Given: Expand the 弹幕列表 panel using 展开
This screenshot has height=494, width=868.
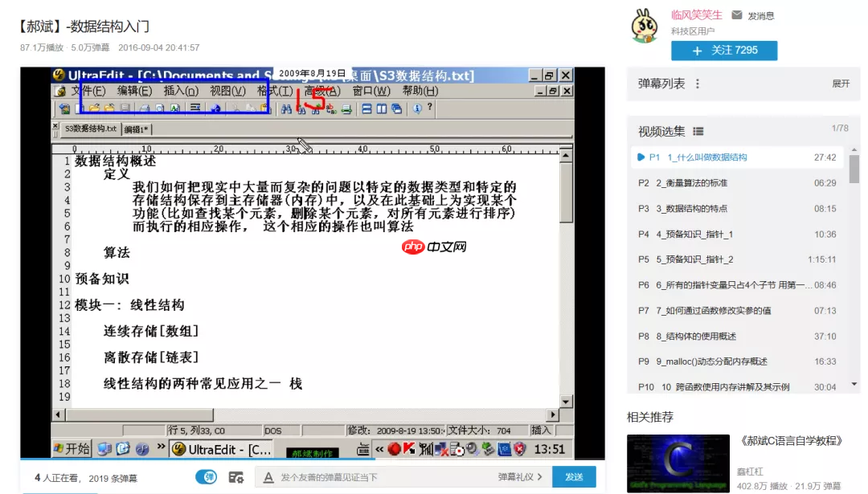Looking at the screenshot, I should click(x=841, y=84).
